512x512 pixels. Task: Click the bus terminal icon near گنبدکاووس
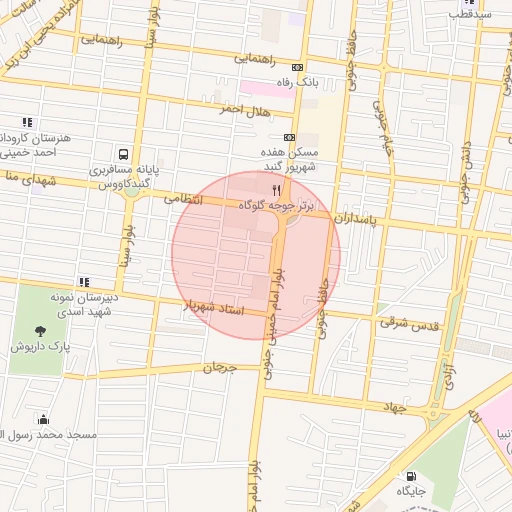coord(123,154)
